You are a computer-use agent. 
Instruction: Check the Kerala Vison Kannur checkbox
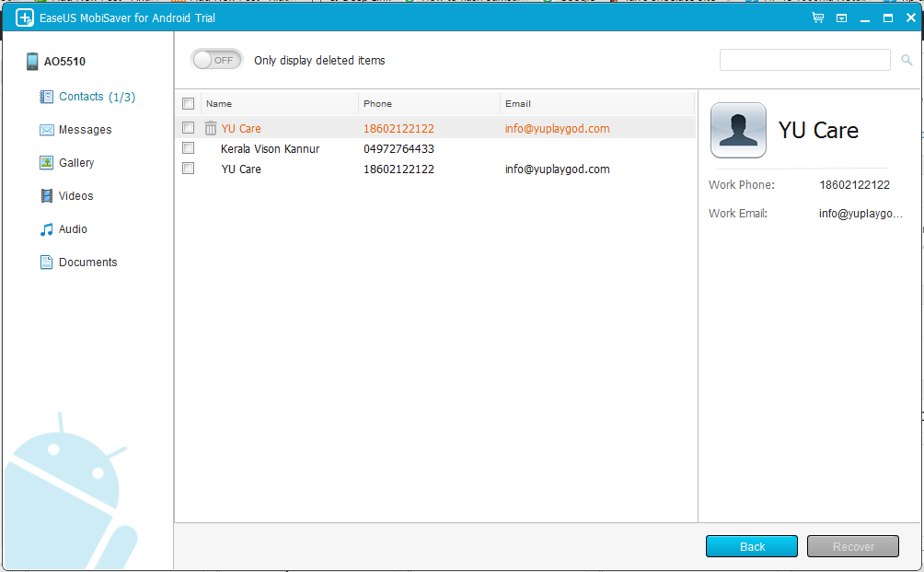pos(188,148)
